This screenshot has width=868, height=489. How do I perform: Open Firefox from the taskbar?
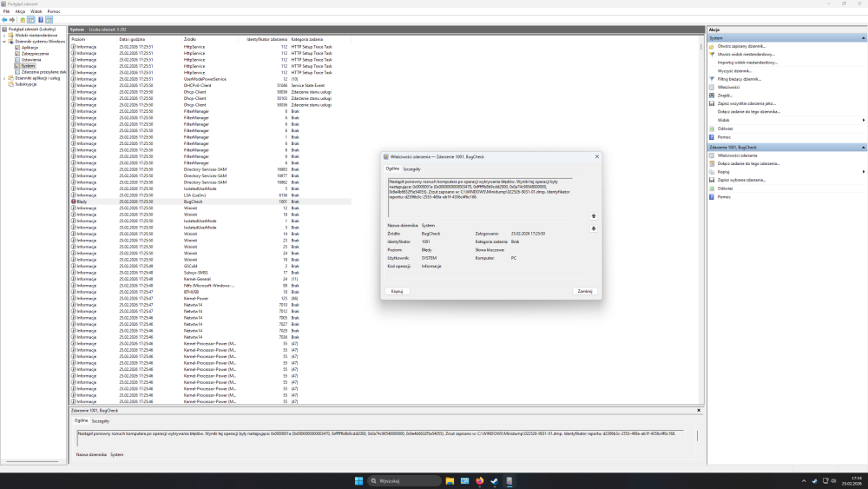tap(478, 480)
